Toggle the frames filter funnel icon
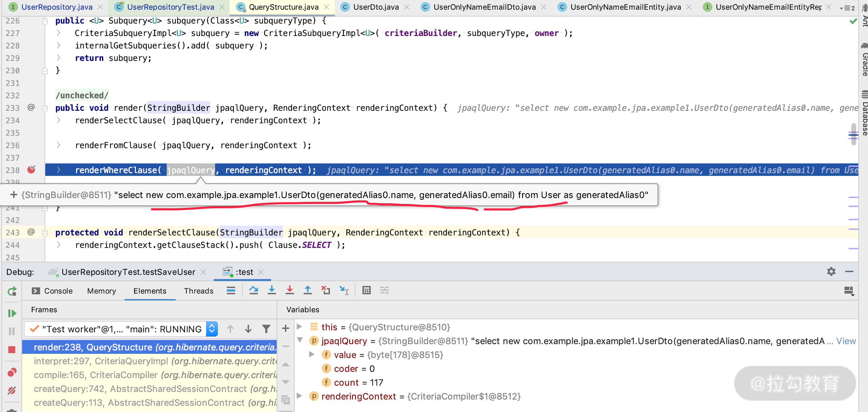868x412 pixels. [266, 329]
